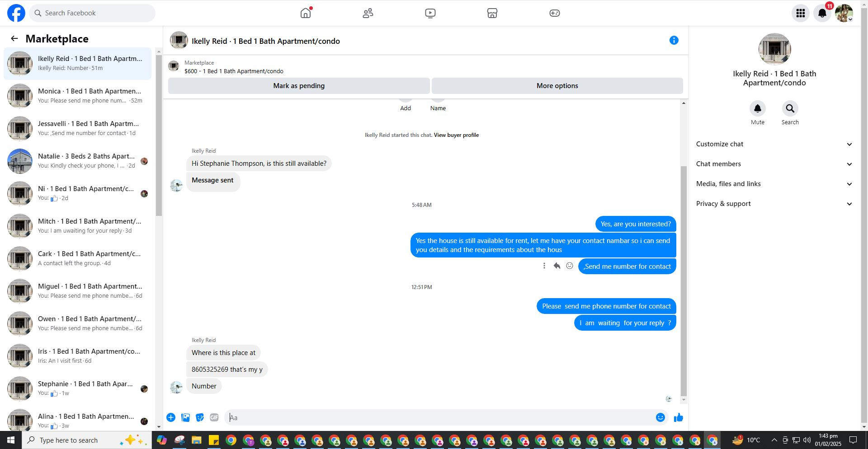Screen dimensions: 868x449
Task: Open Ni 1 Bed 1 Bath conversation
Action: click(x=78, y=193)
